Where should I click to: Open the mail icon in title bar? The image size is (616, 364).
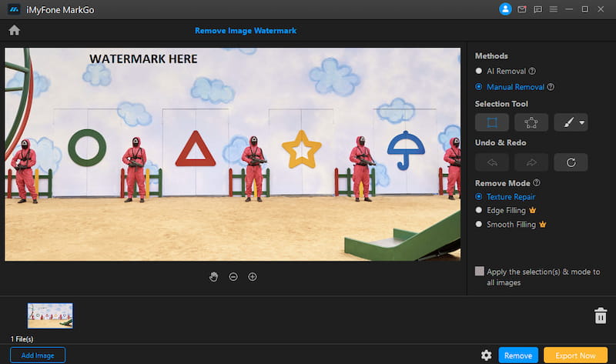coord(522,9)
